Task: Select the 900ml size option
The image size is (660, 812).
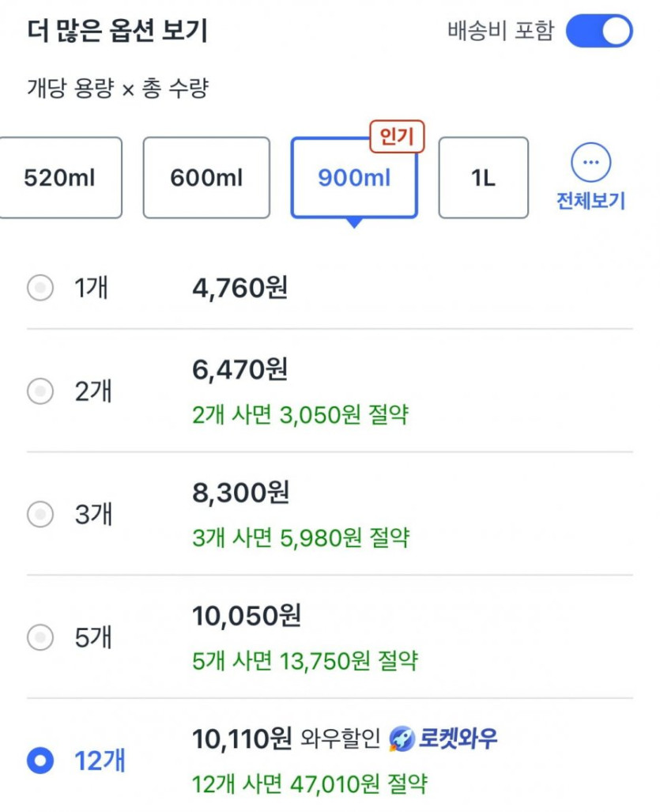Action: click(x=354, y=178)
